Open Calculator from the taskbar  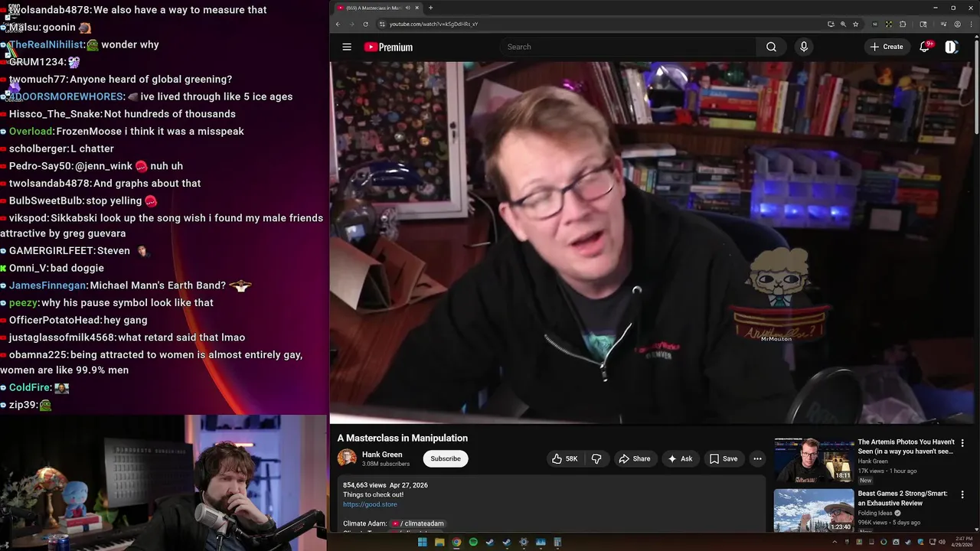point(557,543)
